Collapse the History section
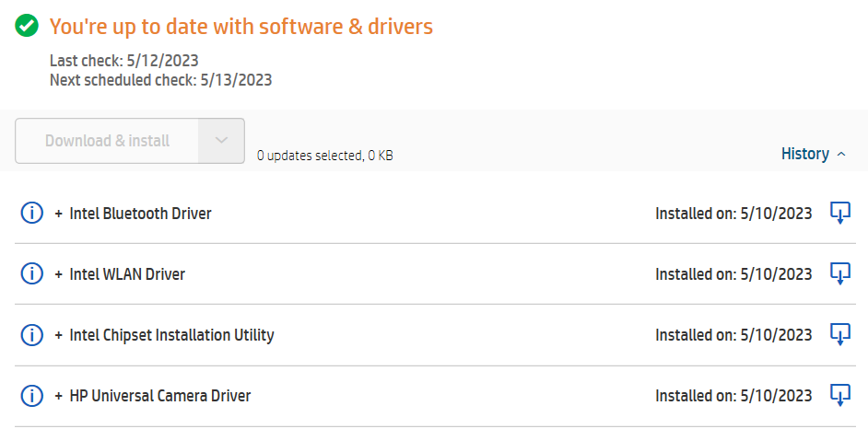Viewport: 868px width, 429px height. [x=841, y=155]
